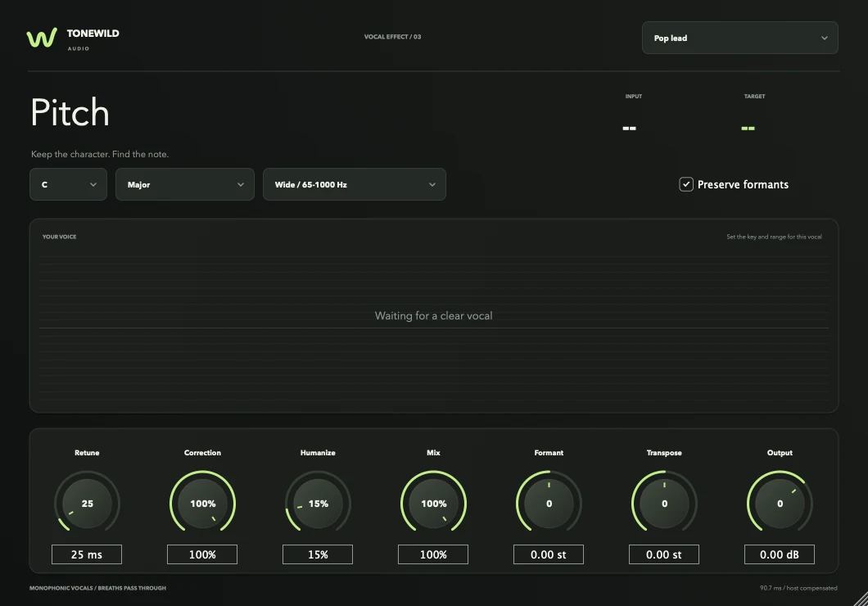
Task: Click the 25 ms Retune value field
Action: tap(87, 554)
